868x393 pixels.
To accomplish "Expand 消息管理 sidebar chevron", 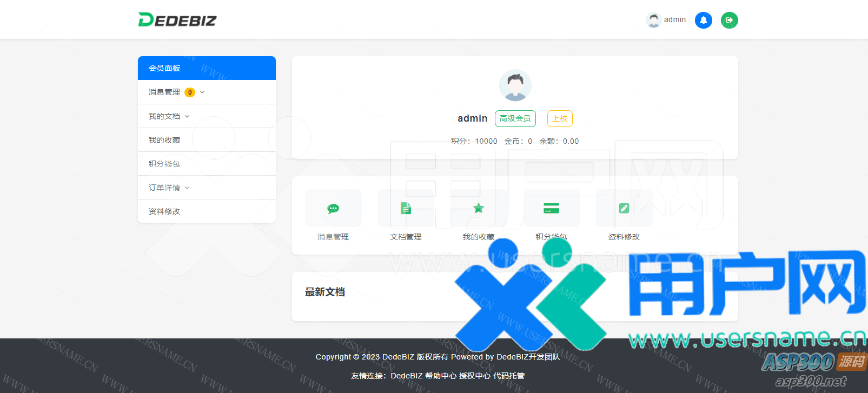I will [x=202, y=92].
